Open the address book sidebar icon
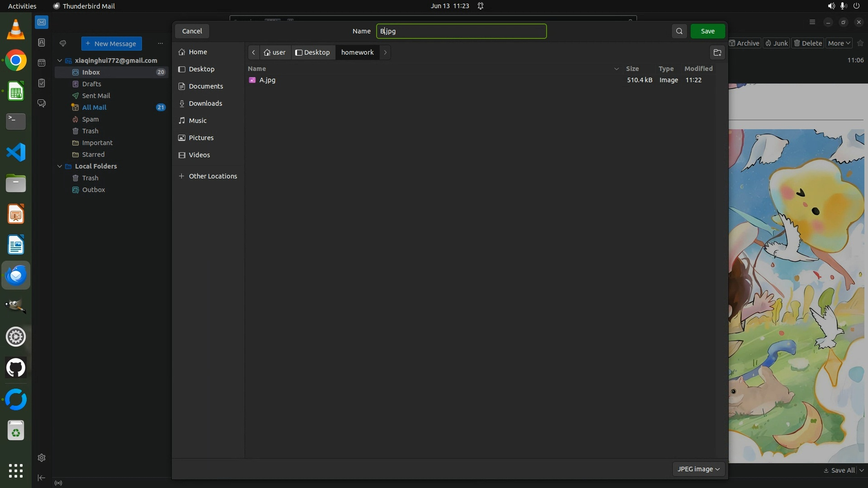This screenshot has height=488, width=868. 42,42
